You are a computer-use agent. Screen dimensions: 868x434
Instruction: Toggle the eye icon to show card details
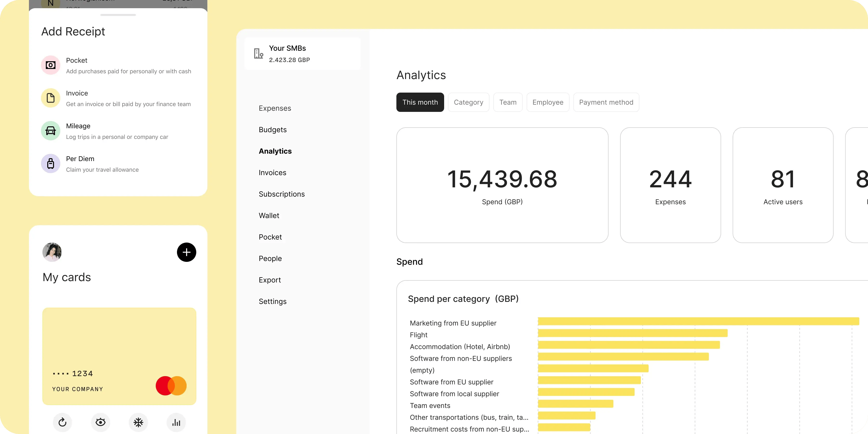[100, 422]
